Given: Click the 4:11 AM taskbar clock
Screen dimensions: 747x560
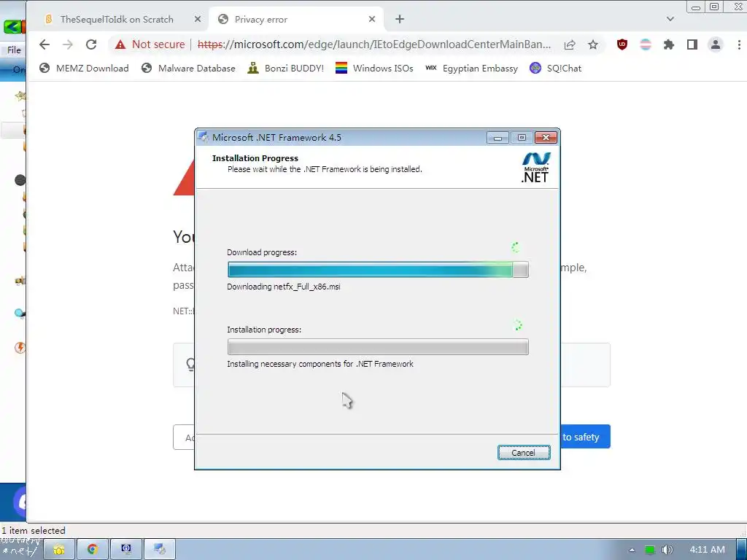Looking at the screenshot, I should pyautogui.click(x=708, y=550).
